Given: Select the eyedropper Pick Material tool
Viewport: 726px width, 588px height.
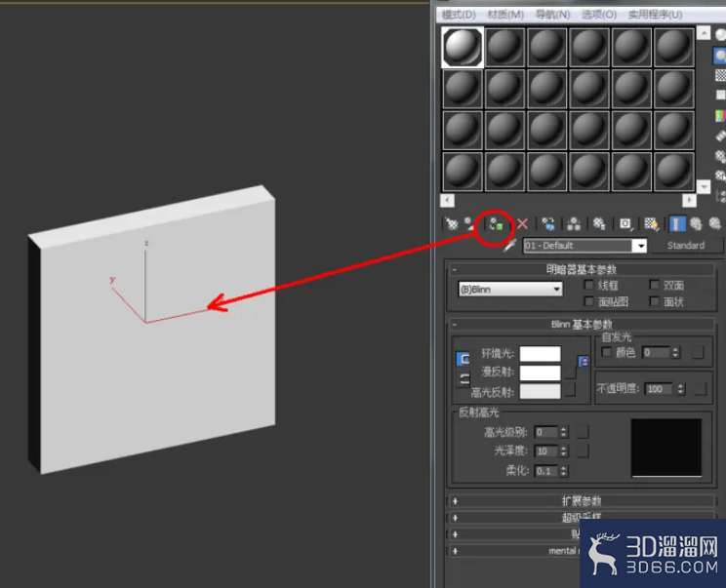Looking at the screenshot, I should click(509, 245).
